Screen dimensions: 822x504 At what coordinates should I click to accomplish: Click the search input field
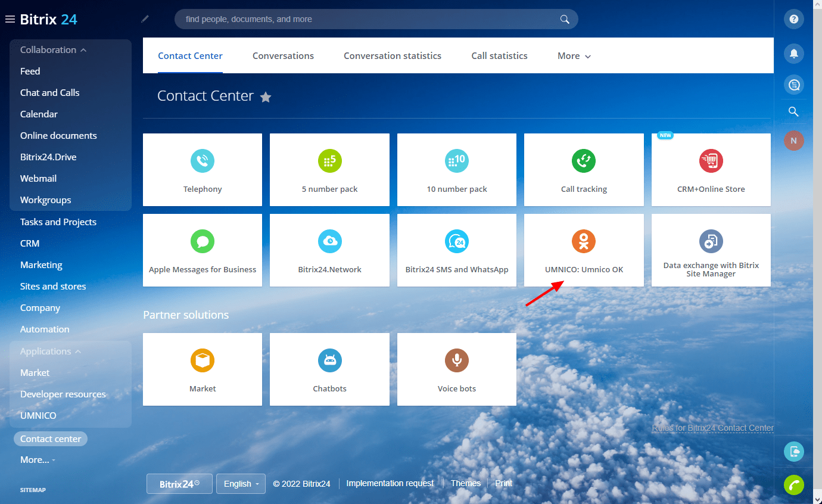[x=369, y=19]
